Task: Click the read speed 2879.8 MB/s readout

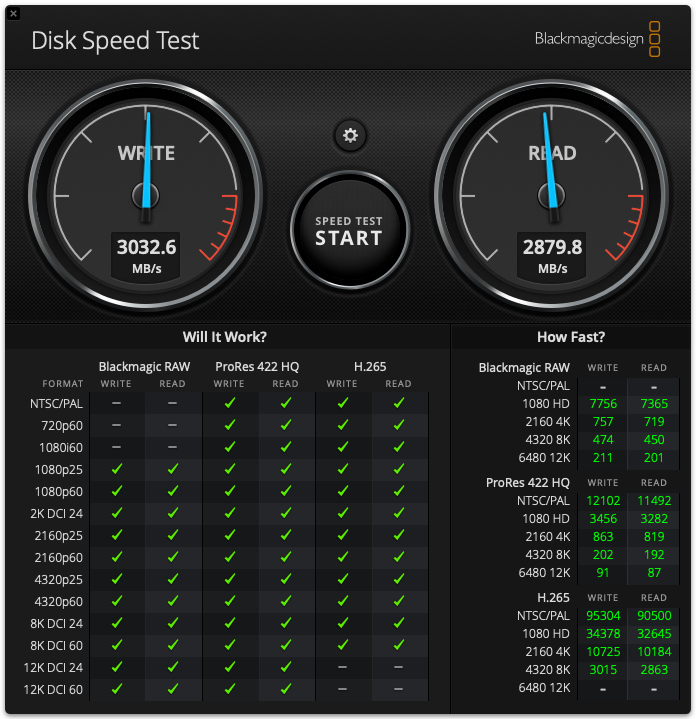Action: (552, 255)
